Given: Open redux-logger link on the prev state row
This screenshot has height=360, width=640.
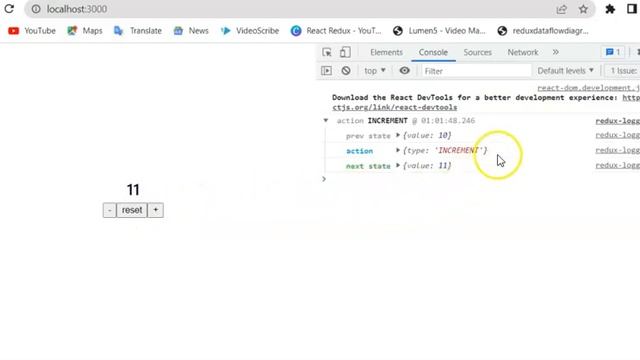Looking at the screenshot, I should coord(618,135).
